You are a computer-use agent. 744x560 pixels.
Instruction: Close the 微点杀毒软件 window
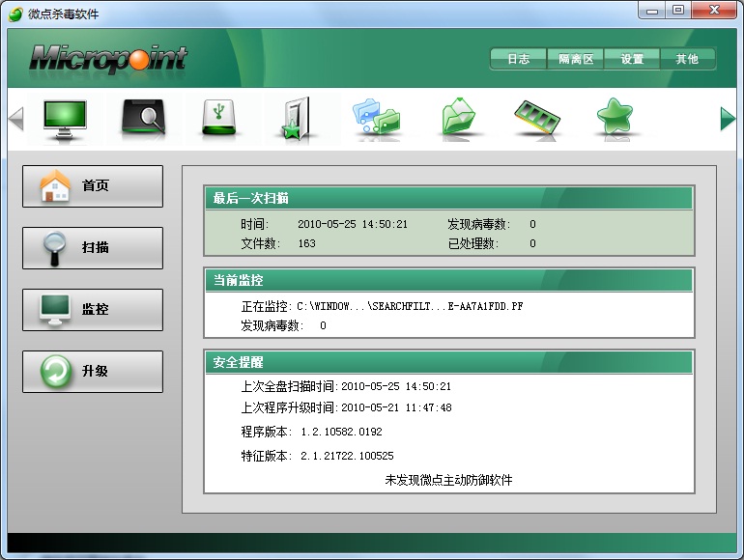click(714, 11)
